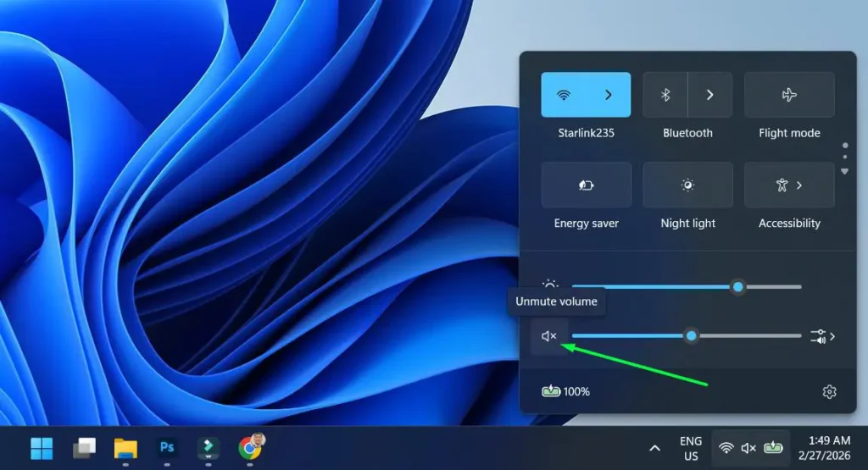Open File Explorer from the taskbar
868x470 pixels.
pos(125,448)
